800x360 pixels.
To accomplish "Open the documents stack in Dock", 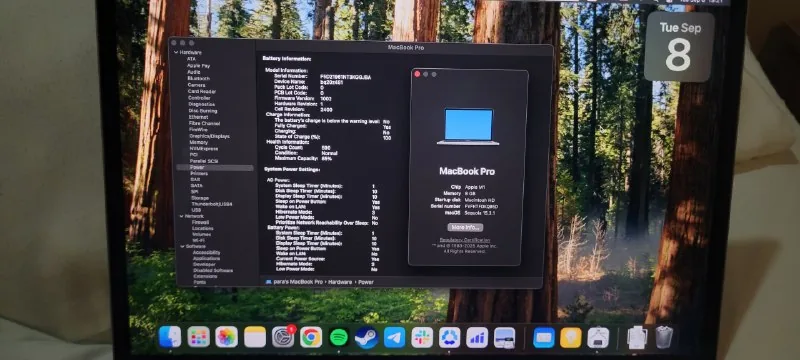I will point(637,337).
